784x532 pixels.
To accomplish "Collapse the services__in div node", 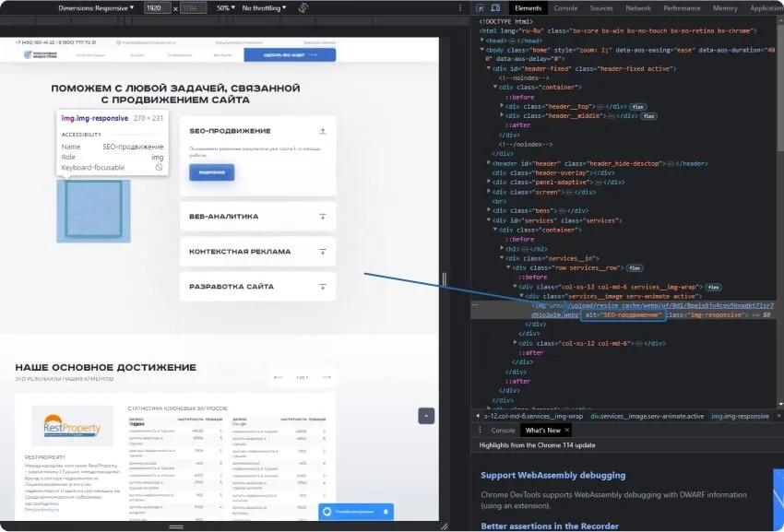I will (502, 258).
